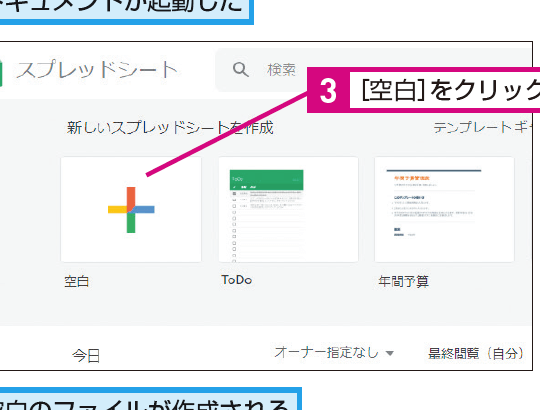The width and height of the screenshot is (540, 410).
Task: Expand the arrow next to オーナー指定なし
Action: [390, 353]
